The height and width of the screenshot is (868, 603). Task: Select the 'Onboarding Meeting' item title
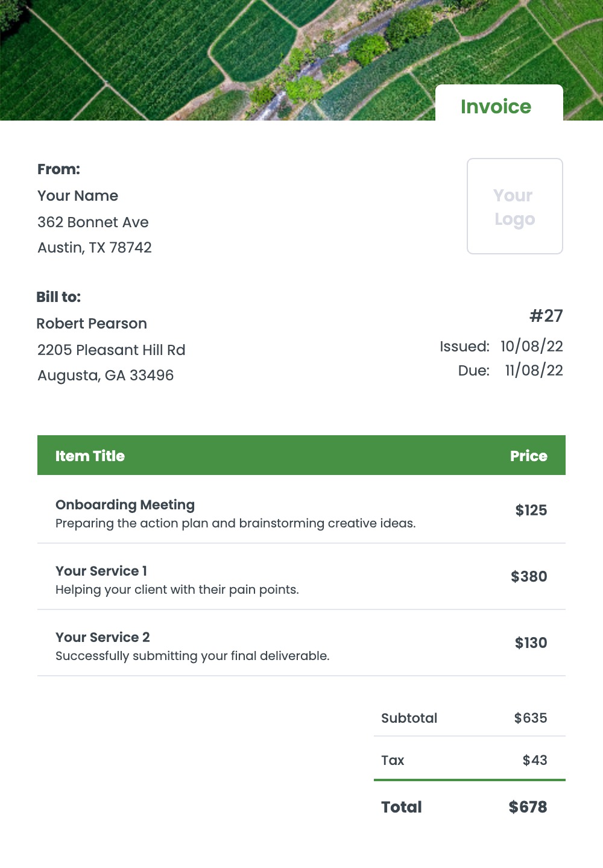pos(125,505)
